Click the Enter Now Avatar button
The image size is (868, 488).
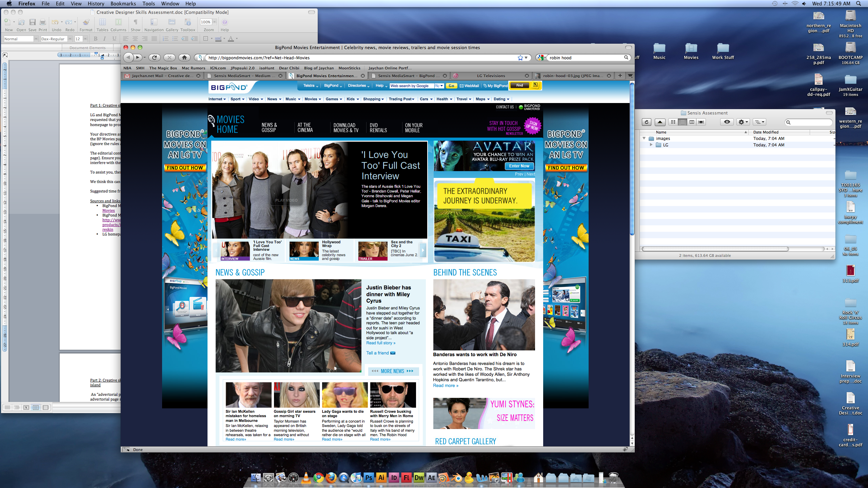tap(519, 166)
